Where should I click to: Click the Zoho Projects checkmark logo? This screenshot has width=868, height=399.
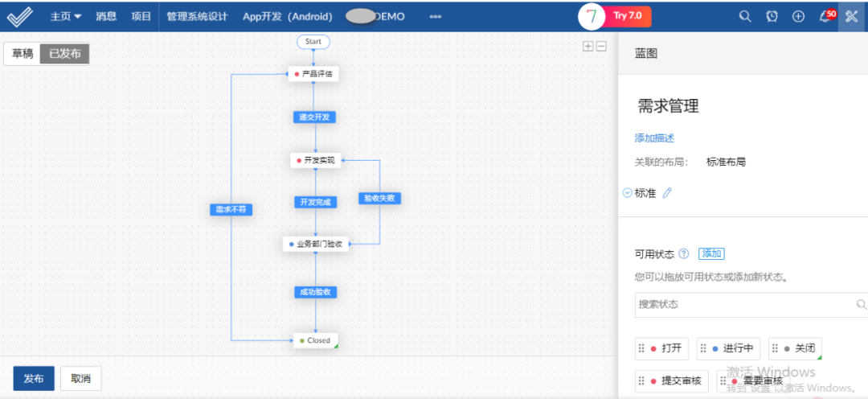point(19,16)
